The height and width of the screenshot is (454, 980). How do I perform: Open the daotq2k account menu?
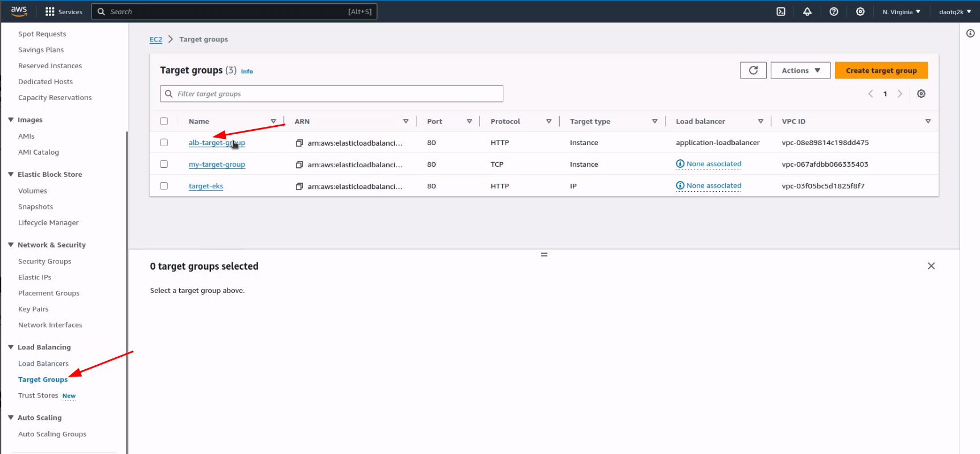tap(955, 11)
